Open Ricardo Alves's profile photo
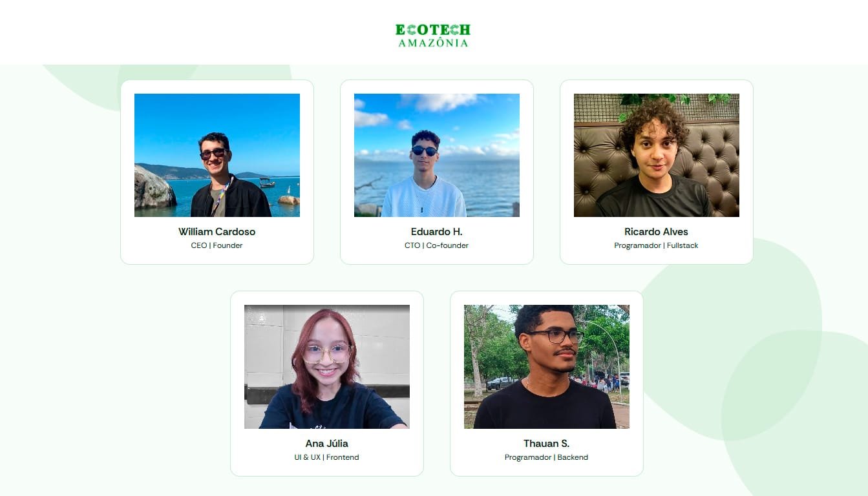The height and width of the screenshot is (496, 868). 657,155
